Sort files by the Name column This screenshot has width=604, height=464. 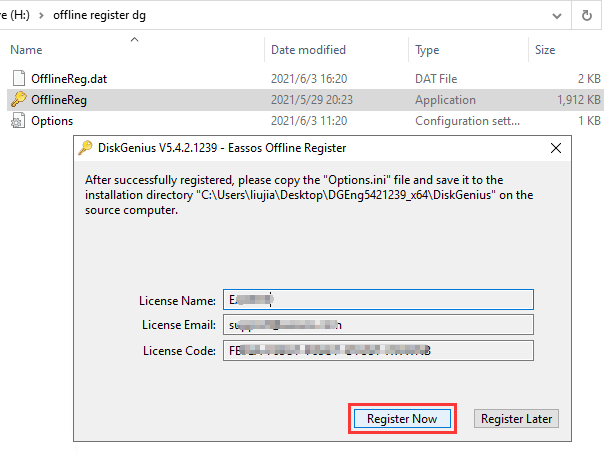pyautogui.click(x=27, y=49)
